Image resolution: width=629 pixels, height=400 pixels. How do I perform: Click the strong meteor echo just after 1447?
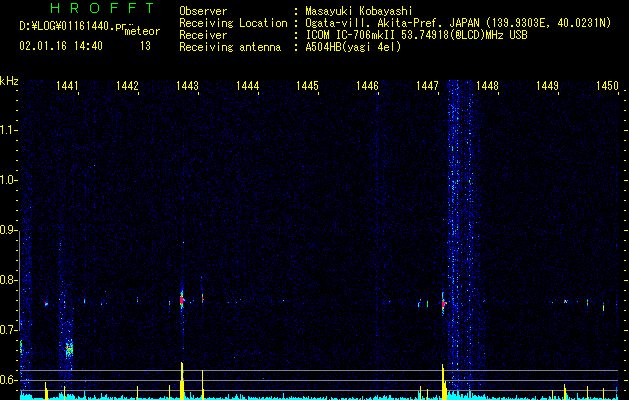pyautogui.click(x=443, y=304)
